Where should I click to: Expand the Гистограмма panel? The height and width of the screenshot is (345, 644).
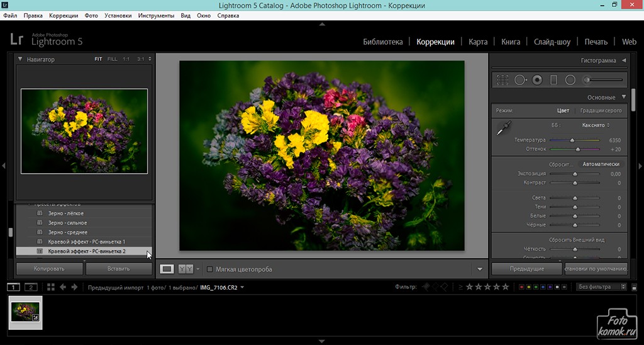click(624, 60)
